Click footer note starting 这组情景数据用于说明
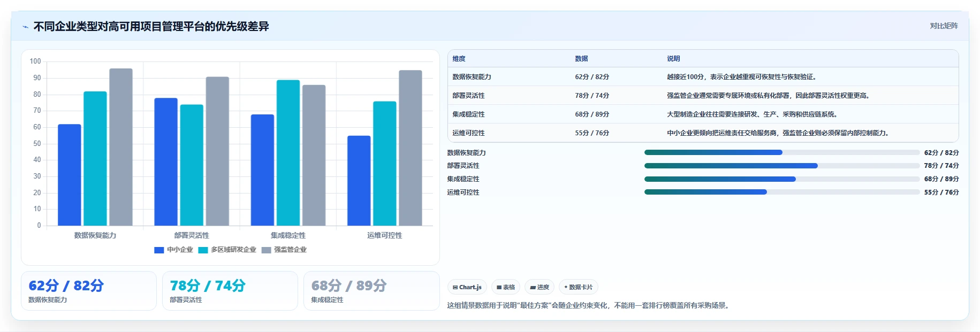The width and height of the screenshot is (980, 332). click(589, 306)
